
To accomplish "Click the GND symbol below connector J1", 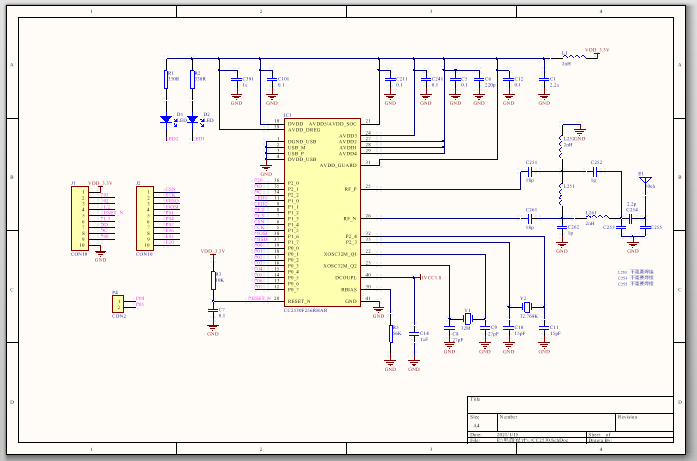I will [x=100, y=256].
